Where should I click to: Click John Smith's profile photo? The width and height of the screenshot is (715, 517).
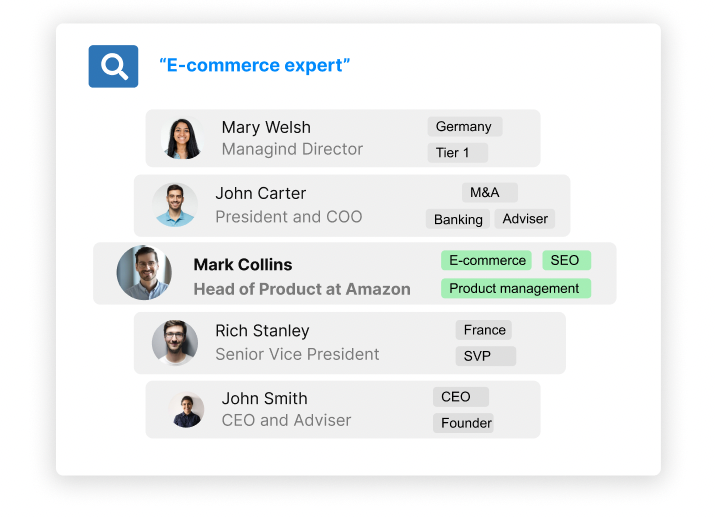point(187,409)
